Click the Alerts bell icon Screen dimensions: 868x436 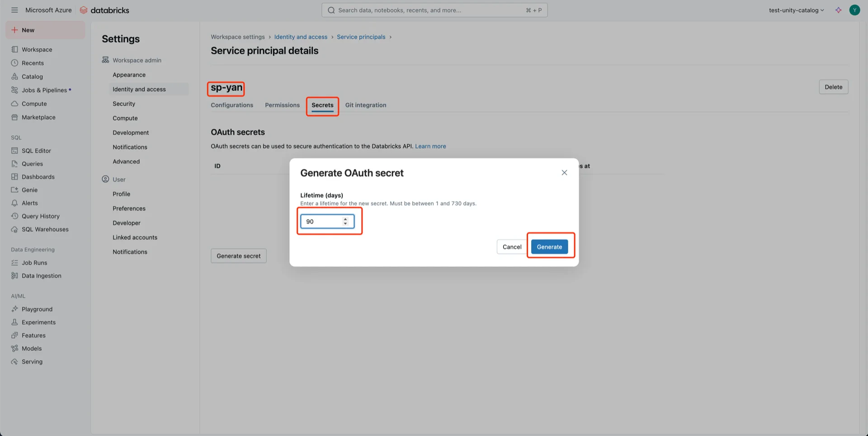[15, 203]
